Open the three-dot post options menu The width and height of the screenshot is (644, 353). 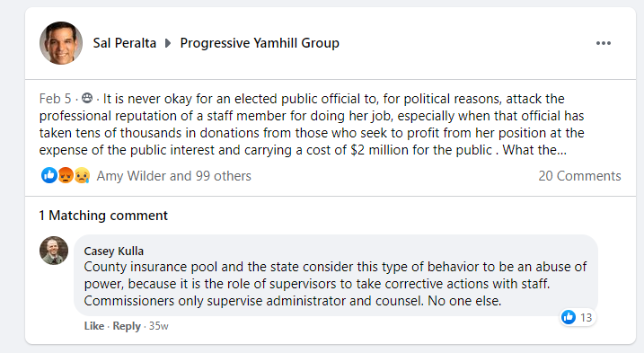pyautogui.click(x=604, y=43)
